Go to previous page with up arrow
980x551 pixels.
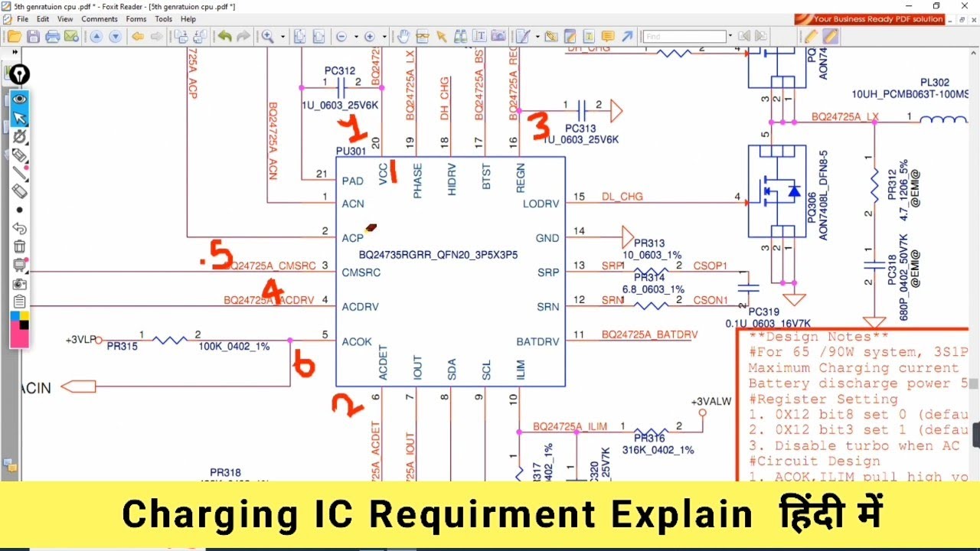pyautogui.click(x=96, y=36)
